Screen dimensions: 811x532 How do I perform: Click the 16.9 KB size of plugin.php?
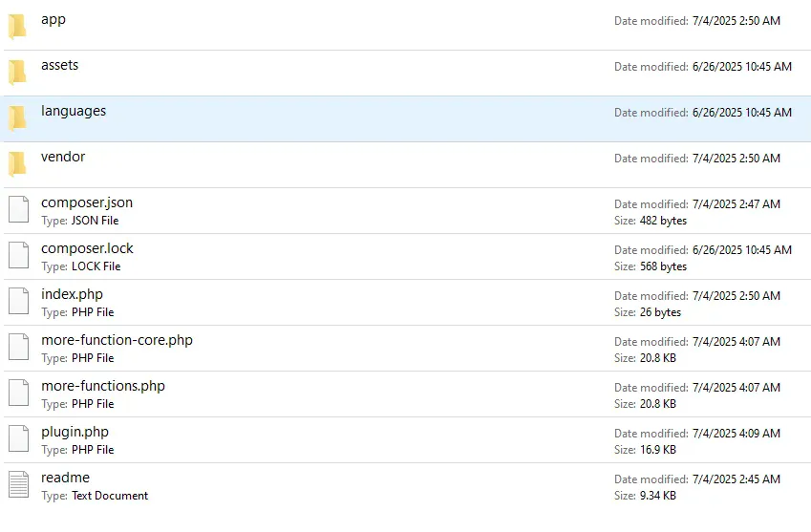point(656,450)
